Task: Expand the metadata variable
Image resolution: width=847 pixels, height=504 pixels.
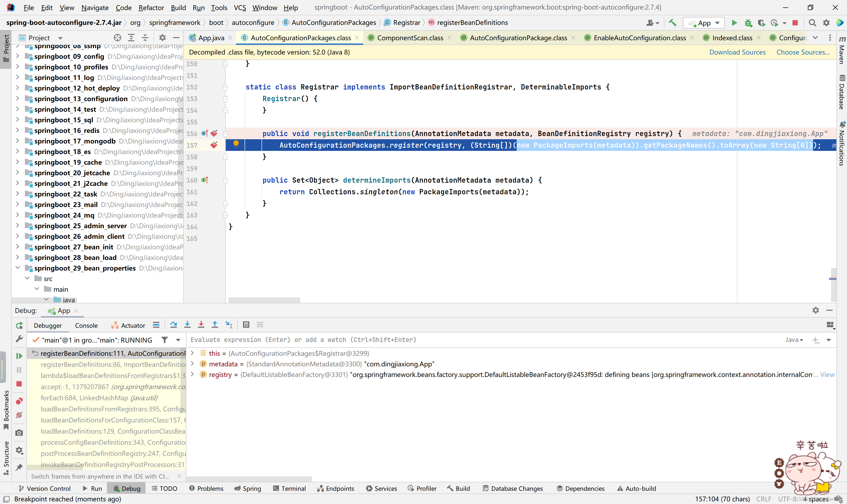Action: [x=193, y=364]
